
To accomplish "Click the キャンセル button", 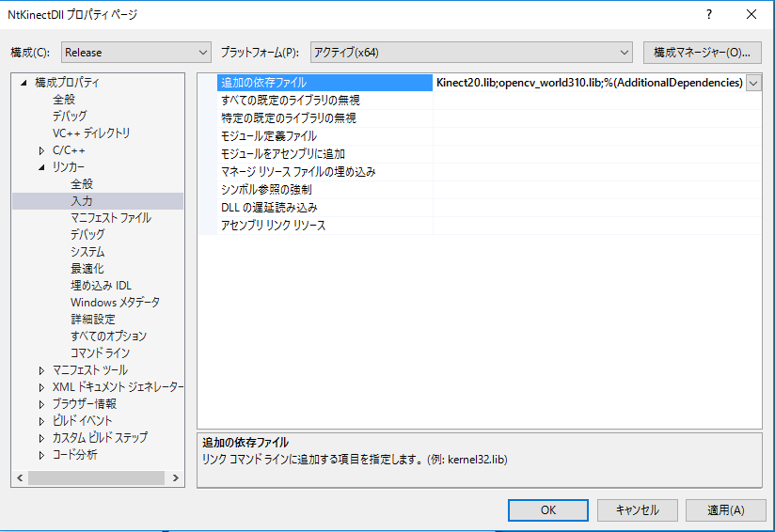I will pyautogui.click(x=637, y=509).
